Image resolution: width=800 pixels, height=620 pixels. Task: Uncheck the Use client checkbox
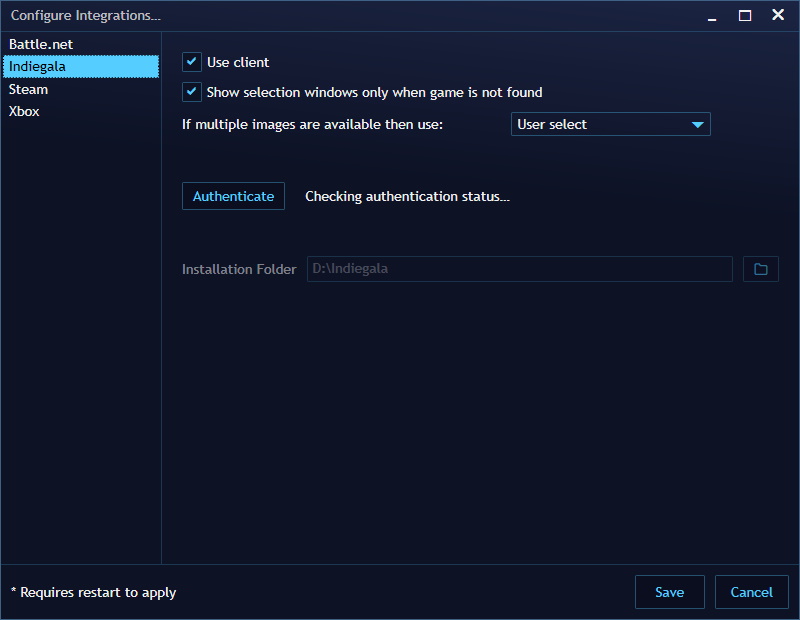coord(192,62)
